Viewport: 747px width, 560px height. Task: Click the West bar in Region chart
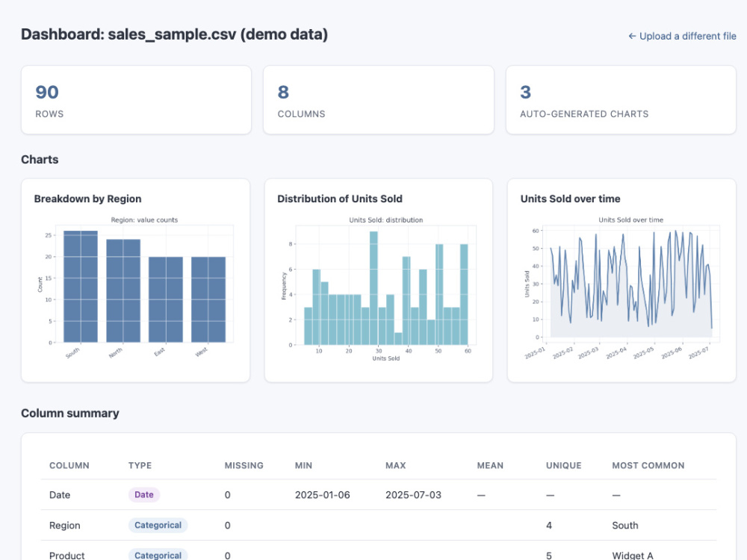[208, 299]
